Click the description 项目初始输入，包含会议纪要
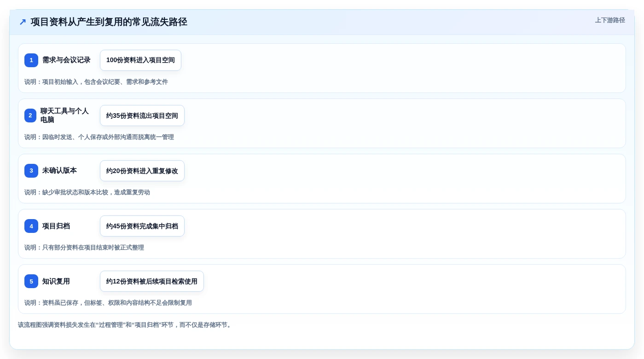 click(x=96, y=82)
